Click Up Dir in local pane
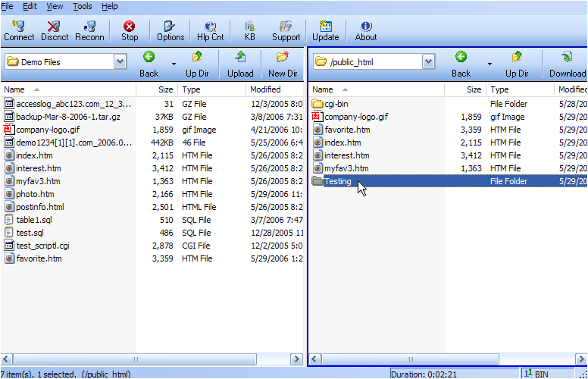This screenshot has height=379, width=588. pyautogui.click(x=197, y=64)
